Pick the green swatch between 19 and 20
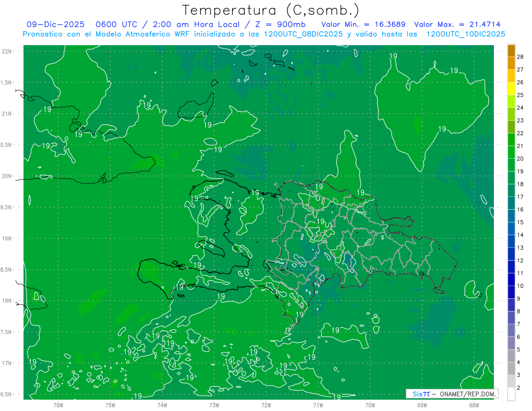The height and width of the screenshot is (411, 532). [512, 165]
